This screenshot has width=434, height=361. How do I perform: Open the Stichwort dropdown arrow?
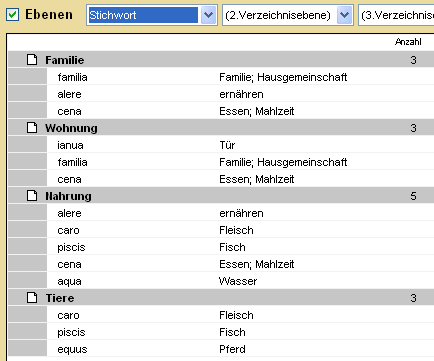click(x=208, y=15)
